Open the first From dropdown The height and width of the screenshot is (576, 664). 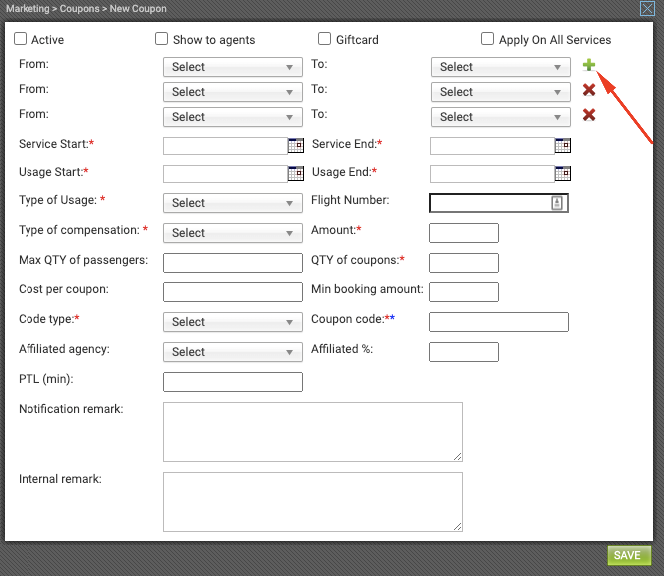click(233, 67)
